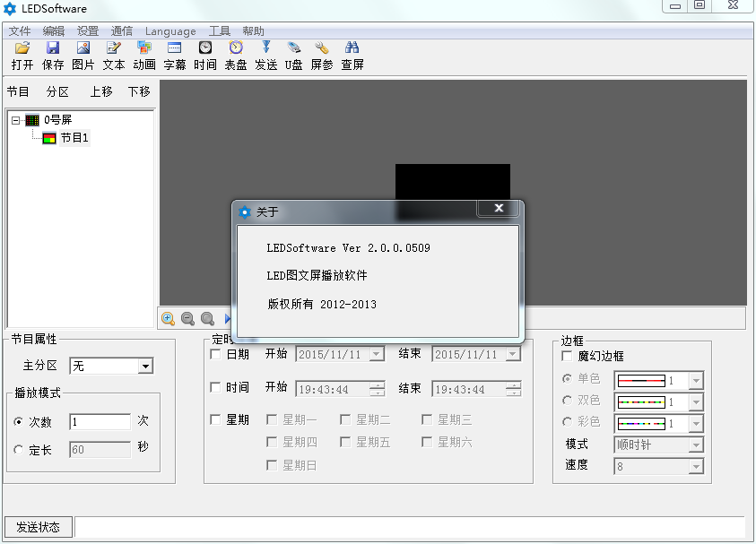The height and width of the screenshot is (544, 756).
Task: Click the LEDSoftware title bar app icon
Action: click(10, 9)
